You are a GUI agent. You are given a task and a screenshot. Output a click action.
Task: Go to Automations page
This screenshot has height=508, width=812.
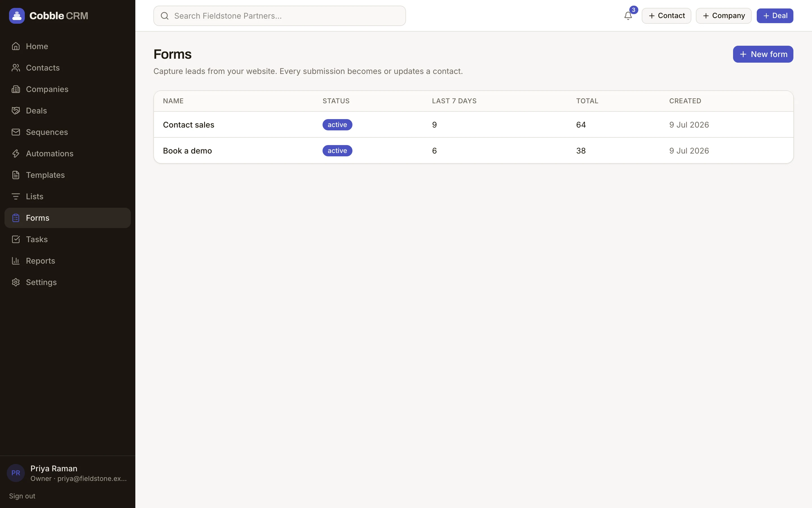(67, 154)
